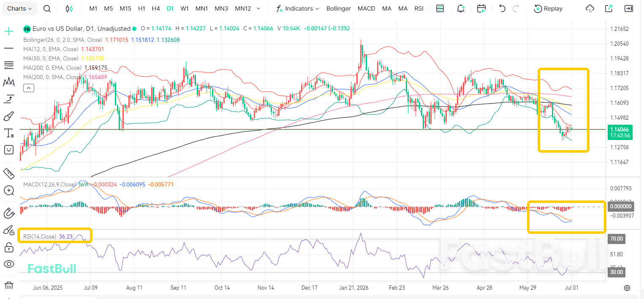Select the zigzag pattern drawing tool

tap(9, 82)
